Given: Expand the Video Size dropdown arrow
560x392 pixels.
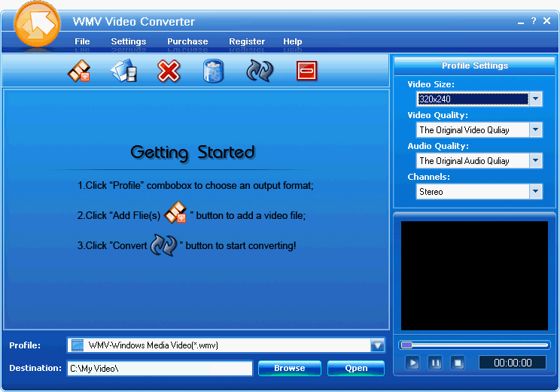Looking at the screenshot, I should 536,99.
